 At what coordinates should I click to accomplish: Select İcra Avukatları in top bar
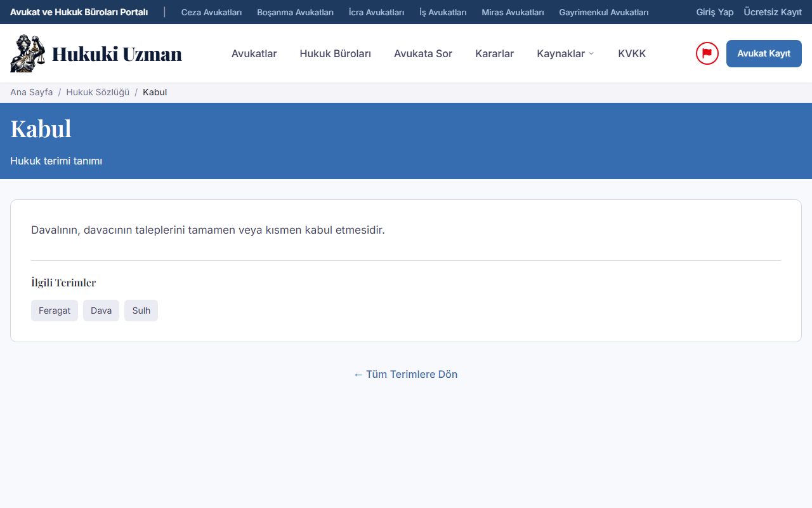click(x=377, y=12)
